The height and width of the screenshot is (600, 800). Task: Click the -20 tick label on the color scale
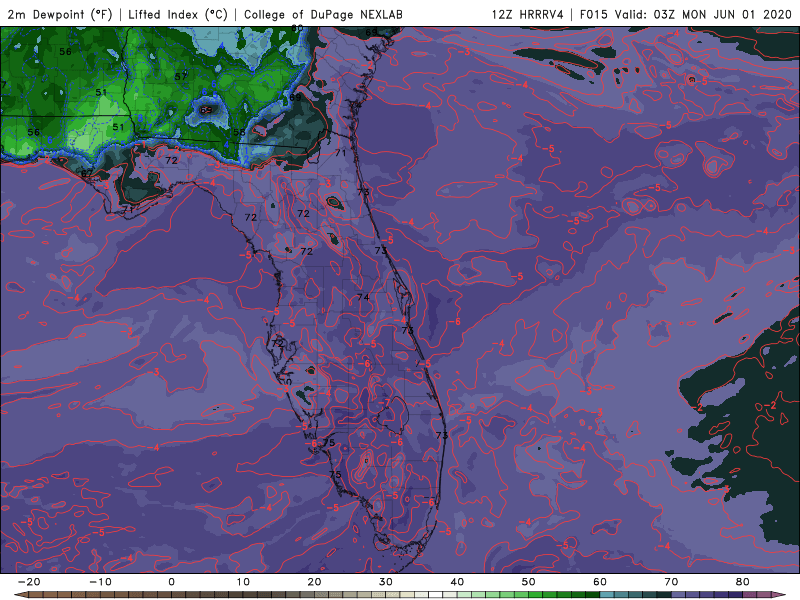29,582
